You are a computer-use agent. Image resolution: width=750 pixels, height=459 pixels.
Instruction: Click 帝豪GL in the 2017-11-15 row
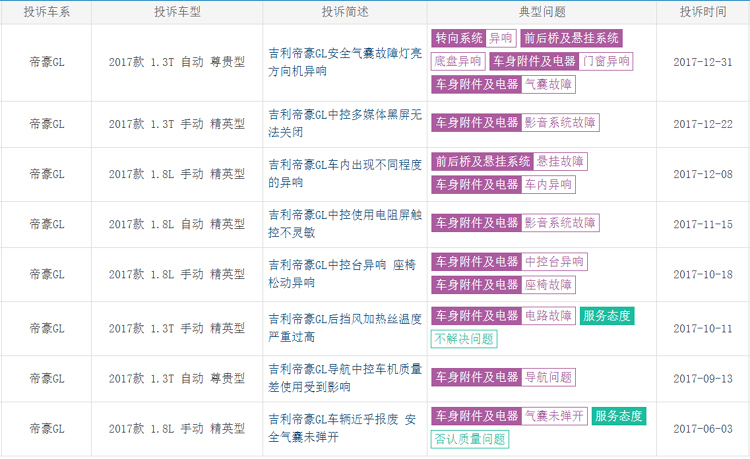coord(47,225)
